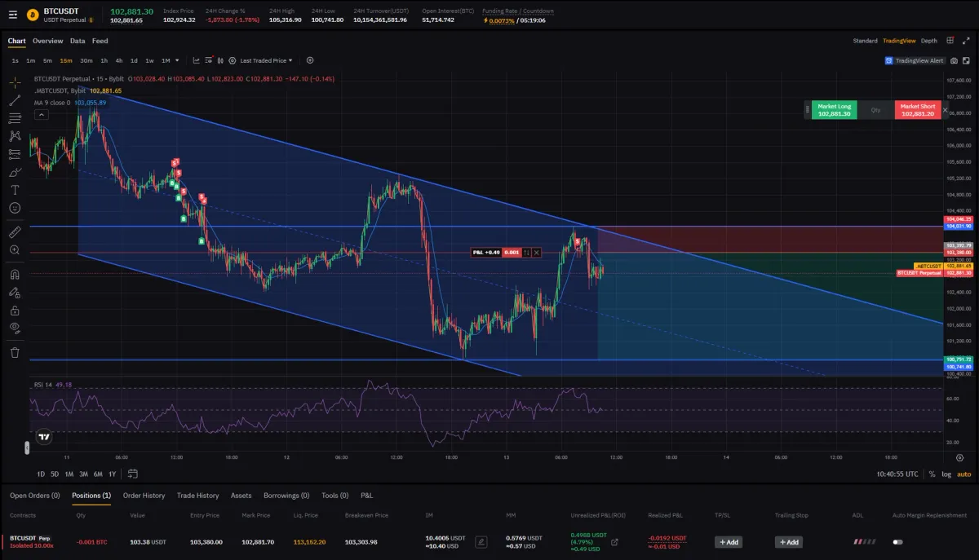The height and width of the screenshot is (560, 979).
Task: Switch to the Standard chart view
Action: 866,41
